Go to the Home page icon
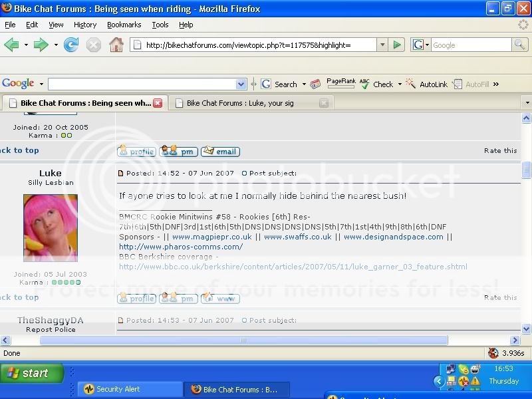The width and height of the screenshot is (532, 399). (x=116, y=45)
